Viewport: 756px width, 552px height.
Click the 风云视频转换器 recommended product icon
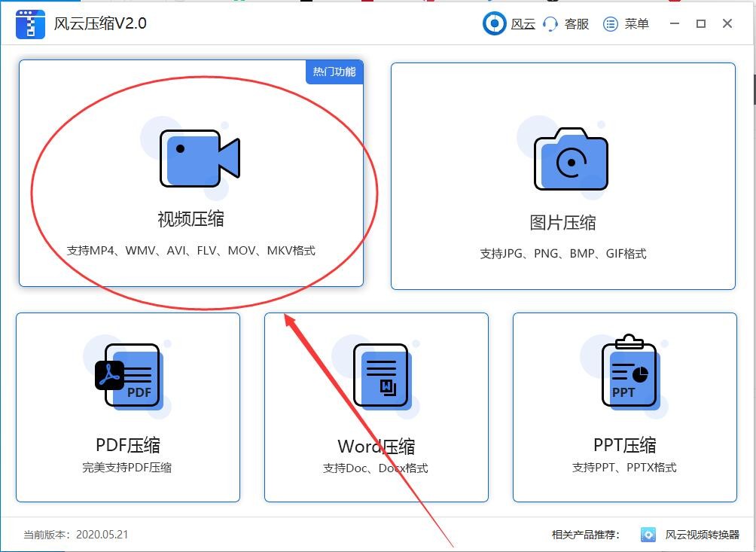pyautogui.click(x=648, y=535)
